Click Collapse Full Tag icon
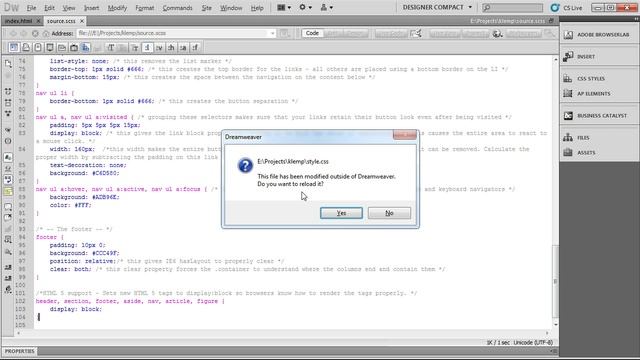 [8, 92]
